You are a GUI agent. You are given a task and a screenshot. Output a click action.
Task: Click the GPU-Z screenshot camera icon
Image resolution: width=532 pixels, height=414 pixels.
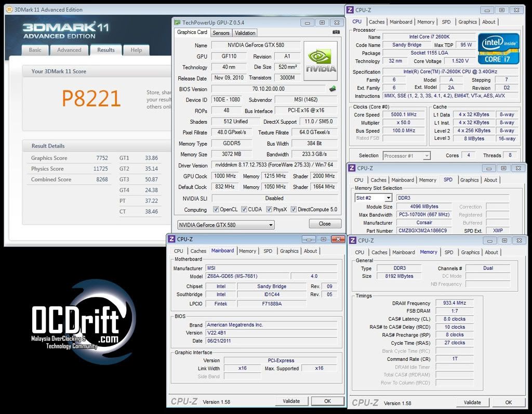coord(337,32)
